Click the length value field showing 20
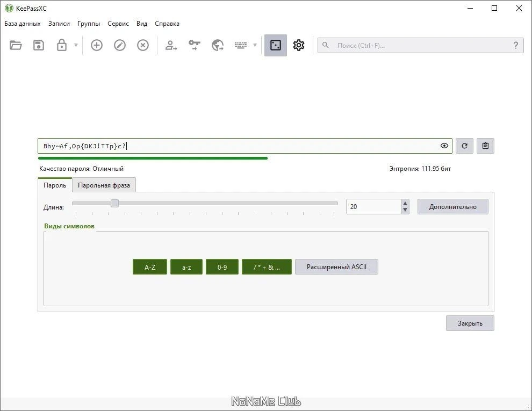532x411 pixels. (373, 206)
